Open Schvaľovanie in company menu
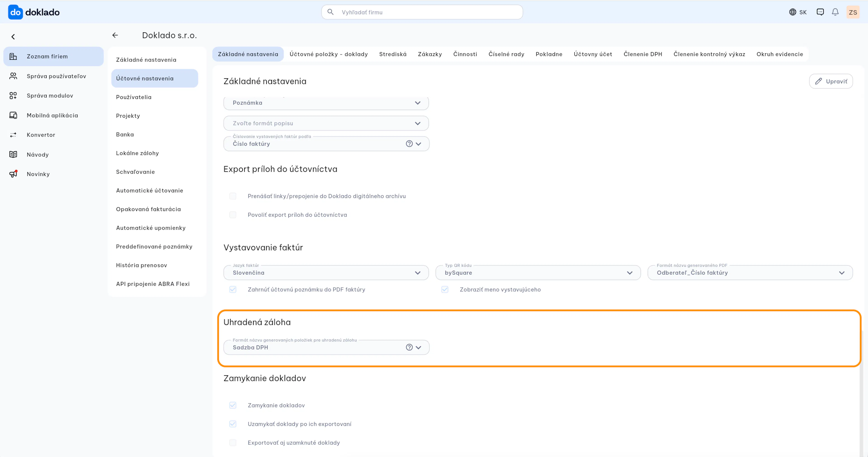868x457 pixels. pyautogui.click(x=155, y=172)
